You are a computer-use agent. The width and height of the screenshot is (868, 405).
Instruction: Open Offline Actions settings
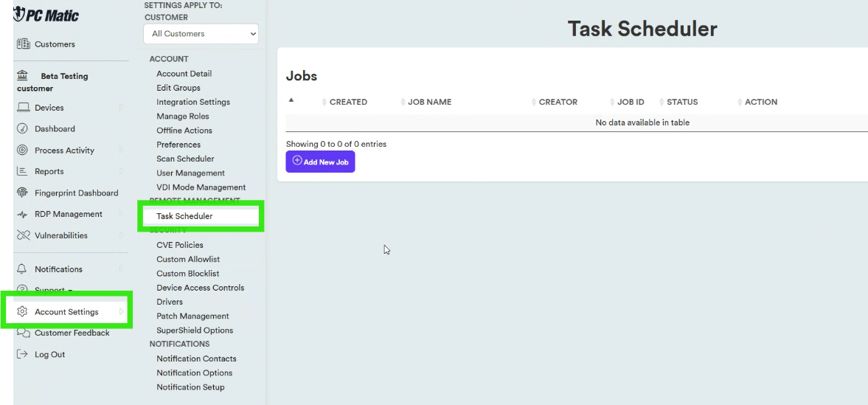coord(184,131)
